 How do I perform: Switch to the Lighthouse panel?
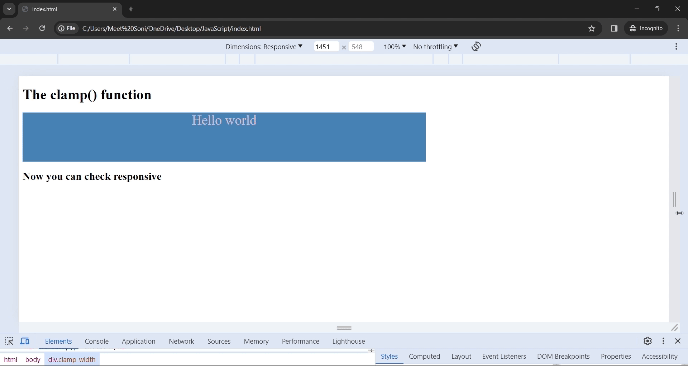coord(349,341)
